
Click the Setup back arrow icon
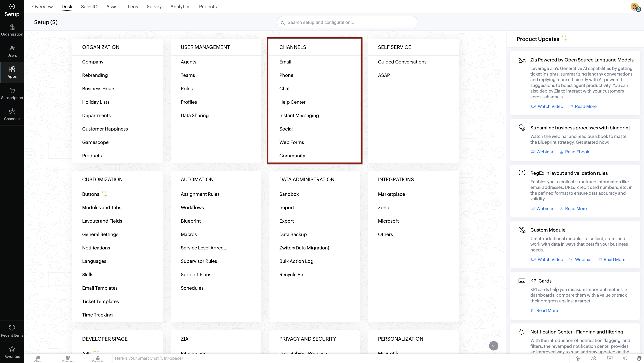(12, 6)
